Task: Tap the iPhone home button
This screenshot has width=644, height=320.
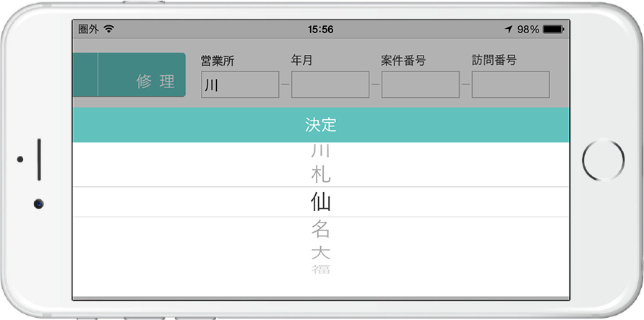Action: [603, 160]
